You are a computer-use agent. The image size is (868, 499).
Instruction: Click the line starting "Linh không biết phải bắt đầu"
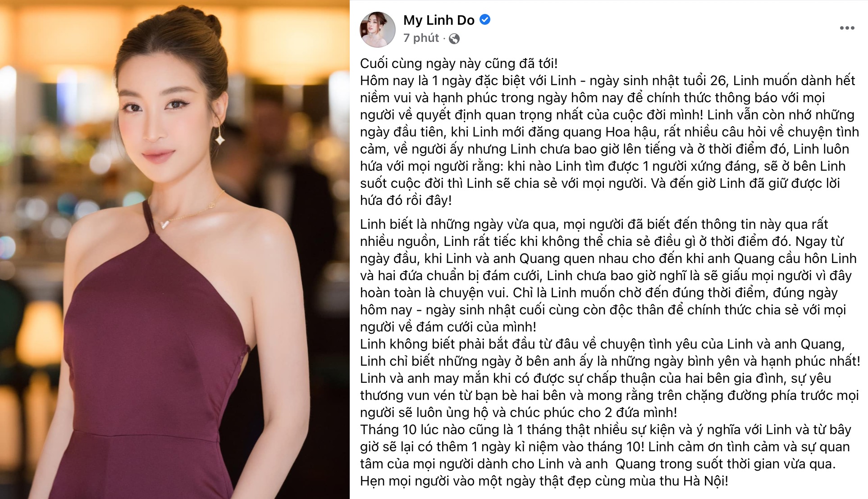coord(602,344)
